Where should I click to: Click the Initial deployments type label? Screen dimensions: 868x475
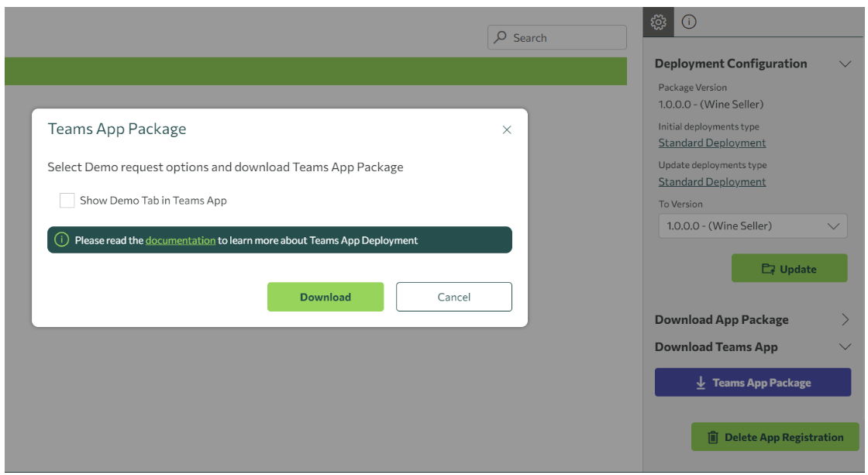pos(708,127)
